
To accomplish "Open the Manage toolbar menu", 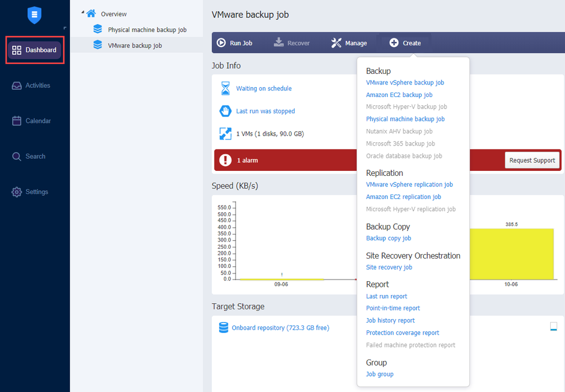I will (349, 43).
